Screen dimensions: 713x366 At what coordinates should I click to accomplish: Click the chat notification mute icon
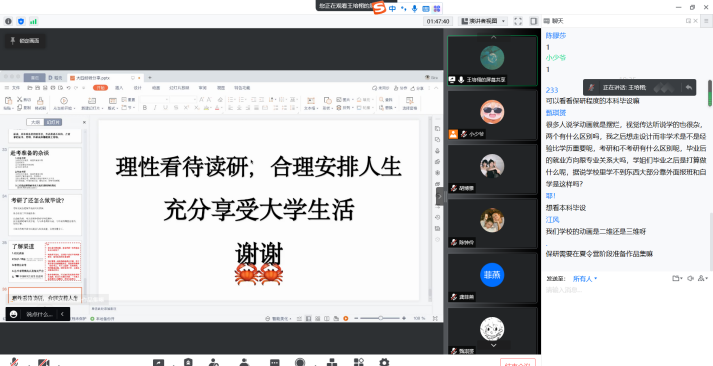point(690,278)
